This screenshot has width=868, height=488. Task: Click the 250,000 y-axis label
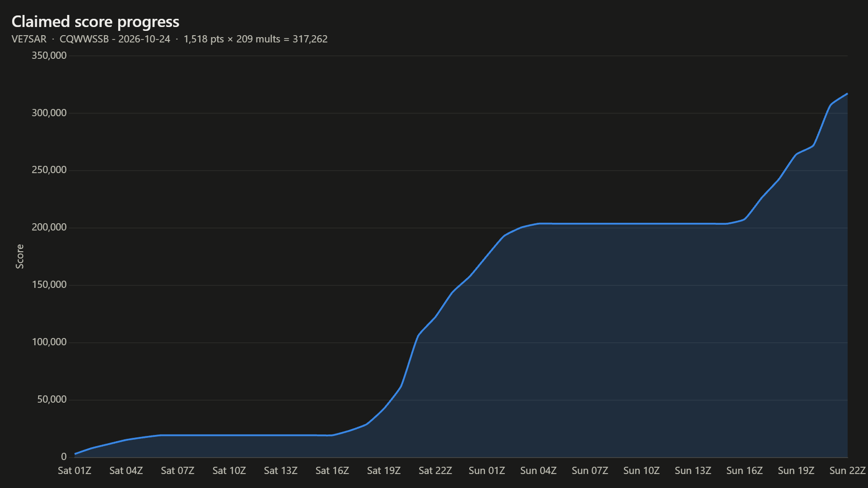click(49, 170)
